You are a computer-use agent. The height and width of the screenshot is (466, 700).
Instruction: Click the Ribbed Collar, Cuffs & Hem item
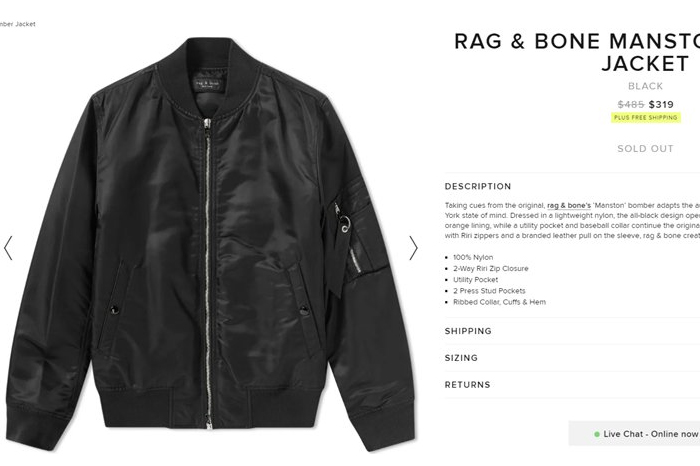[x=500, y=302]
